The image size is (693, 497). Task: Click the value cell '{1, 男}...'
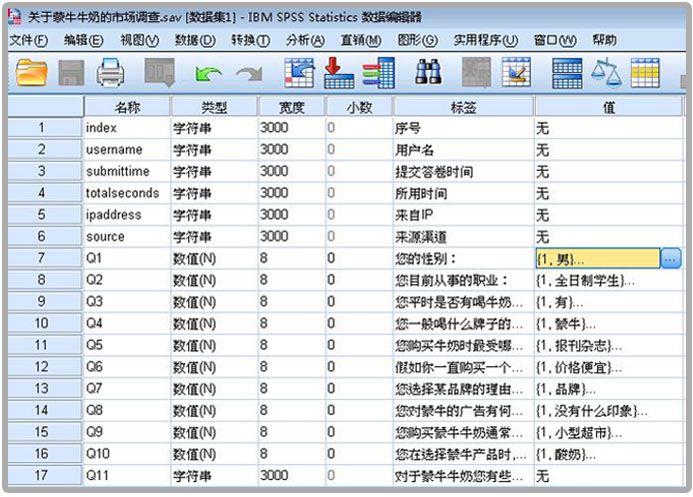click(598, 258)
